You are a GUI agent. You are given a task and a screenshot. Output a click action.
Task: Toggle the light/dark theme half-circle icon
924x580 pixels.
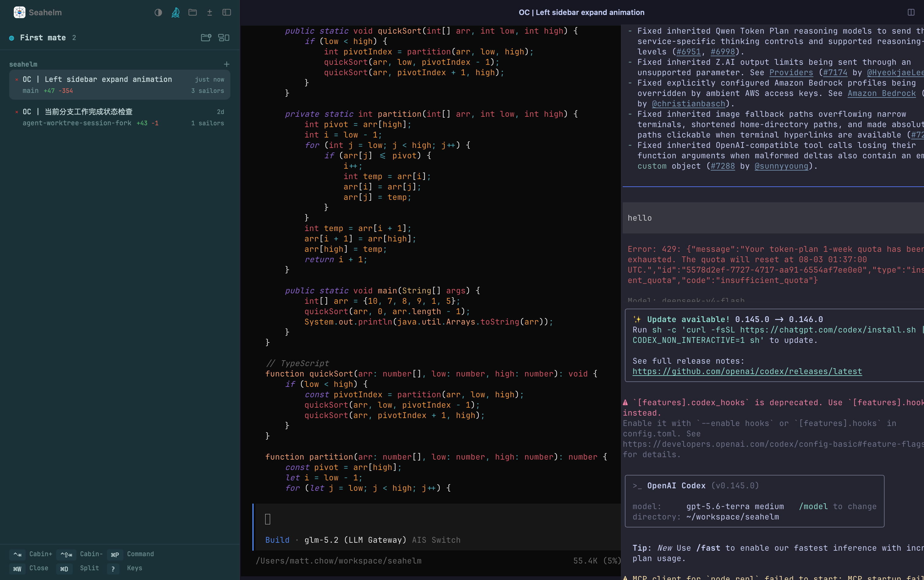tap(158, 12)
